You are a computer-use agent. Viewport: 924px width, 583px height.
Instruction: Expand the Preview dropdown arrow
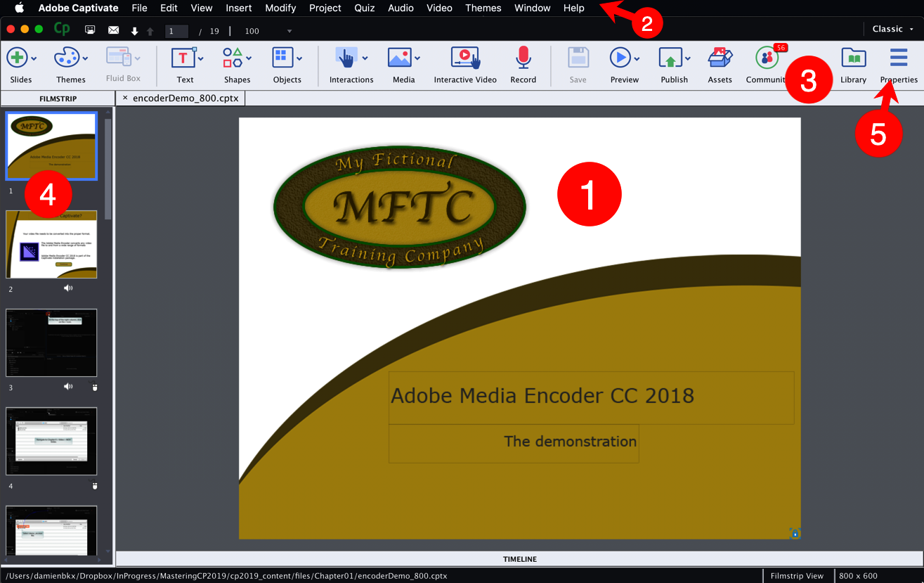pyautogui.click(x=637, y=58)
